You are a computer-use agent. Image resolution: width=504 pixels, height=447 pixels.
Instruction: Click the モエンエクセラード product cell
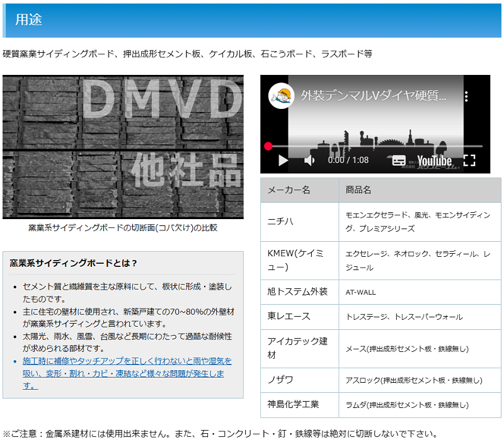point(420,222)
